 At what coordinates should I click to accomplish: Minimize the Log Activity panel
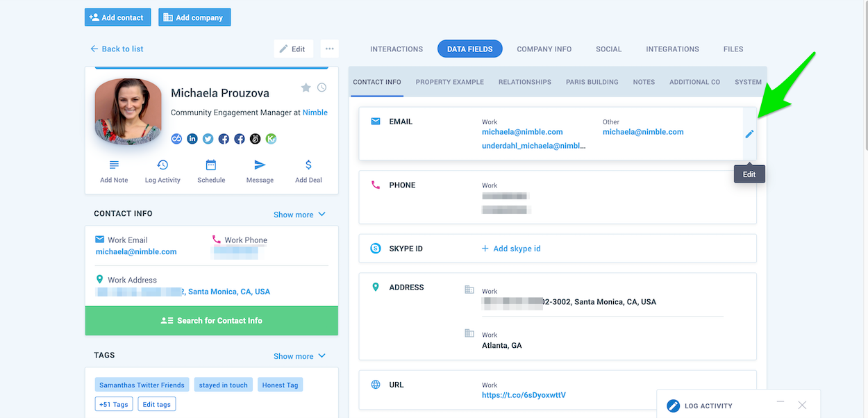pyautogui.click(x=780, y=403)
